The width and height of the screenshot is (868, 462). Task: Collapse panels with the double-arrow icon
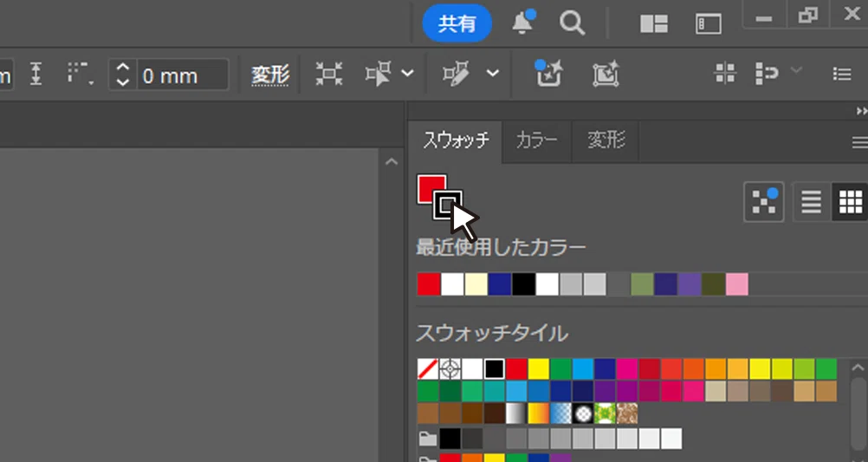[861, 111]
